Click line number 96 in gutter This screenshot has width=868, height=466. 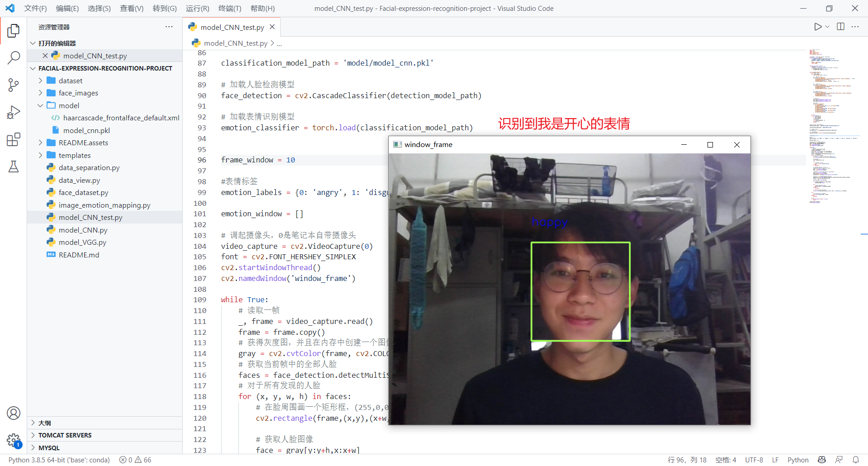202,160
